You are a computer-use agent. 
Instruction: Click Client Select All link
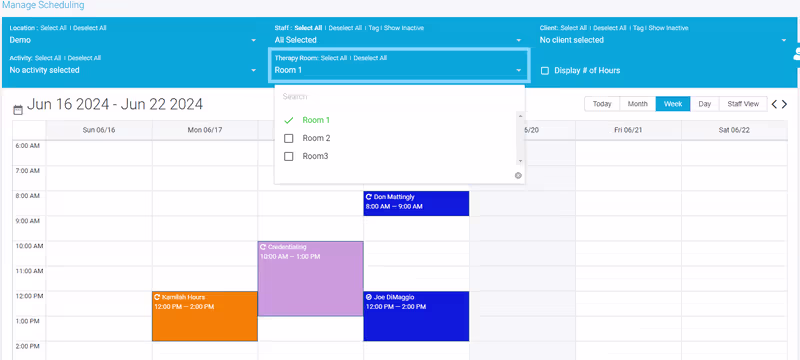point(573,28)
